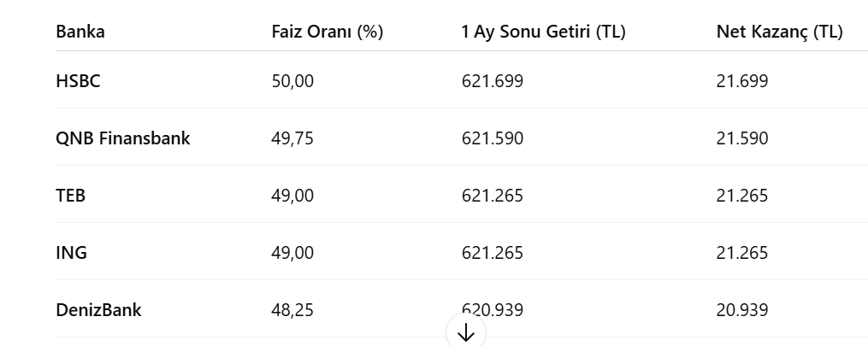868x346 pixels.
Task: Click the 21.699 net gain value
Action: pyautogui.click(x=742, y=81)
